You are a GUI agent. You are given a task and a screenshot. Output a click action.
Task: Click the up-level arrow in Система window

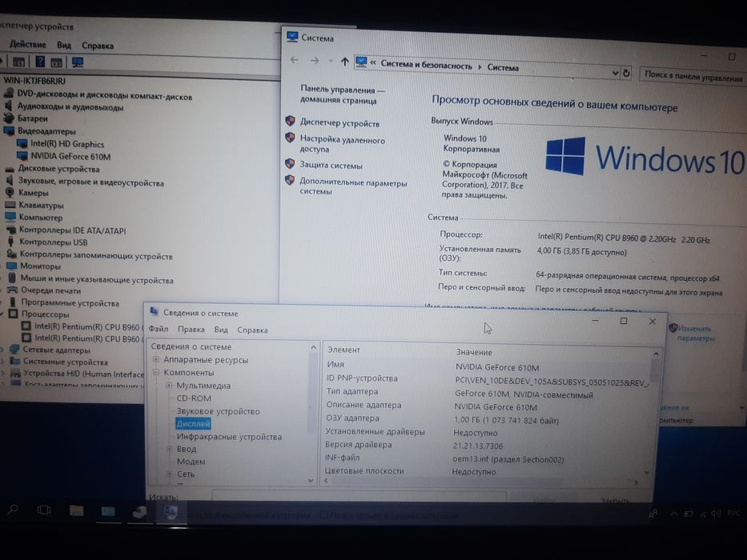345,62
